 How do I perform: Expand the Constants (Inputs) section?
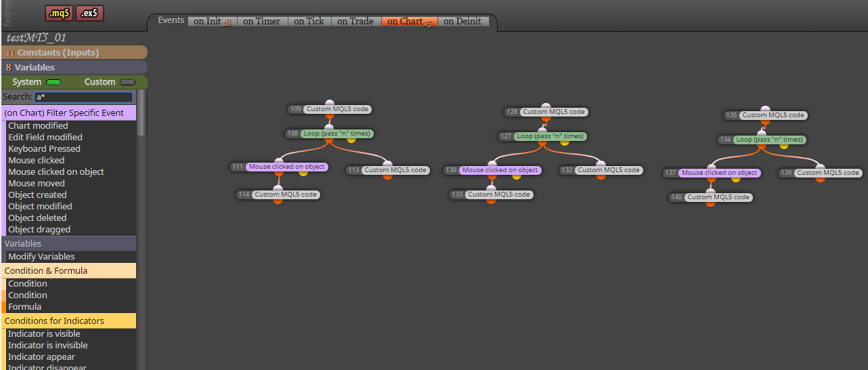[x=74, y=52]
